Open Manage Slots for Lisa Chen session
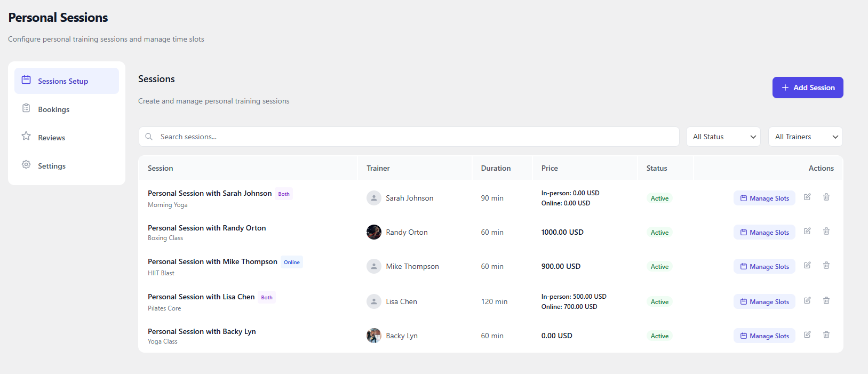Screen dimensions: 868x374 coord(764,301)
